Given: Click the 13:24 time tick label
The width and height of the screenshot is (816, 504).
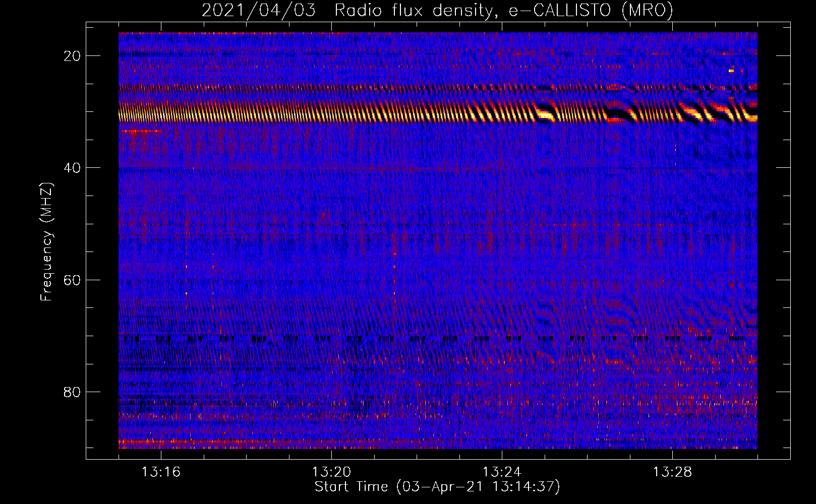Looking at the screenshot, I should (x=502, y=472).
